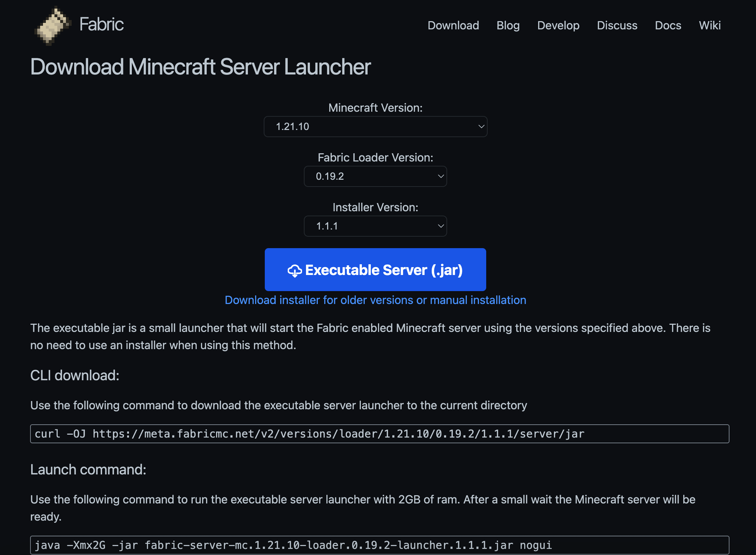Click the CLI download heading
The width and height of the screenshot is (756, 555).
(75, 375)
